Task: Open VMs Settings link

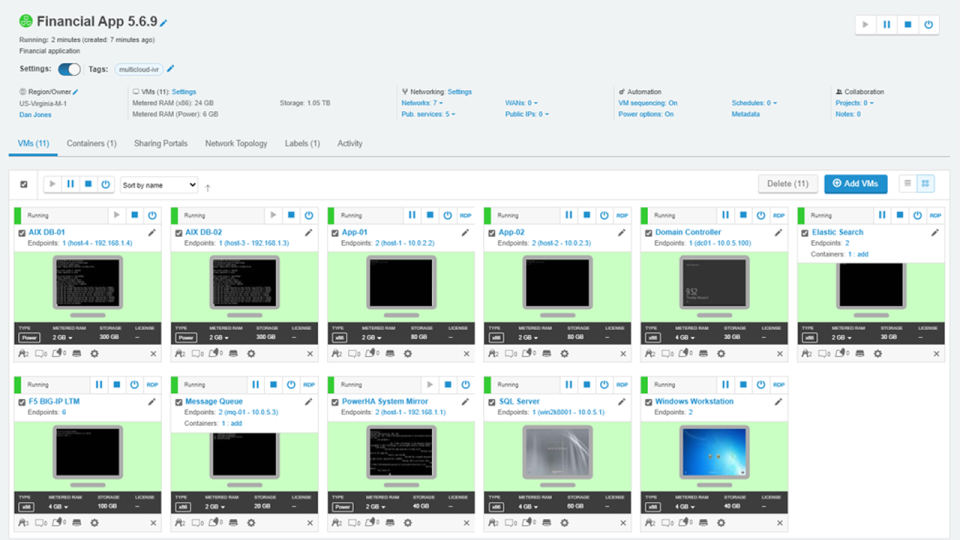Action: pos(184,92)
